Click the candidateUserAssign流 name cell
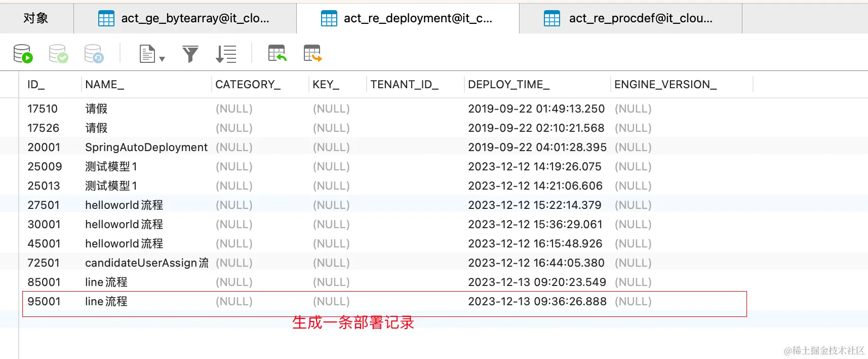This screenshot has width=868, height=359. point(147,263)
